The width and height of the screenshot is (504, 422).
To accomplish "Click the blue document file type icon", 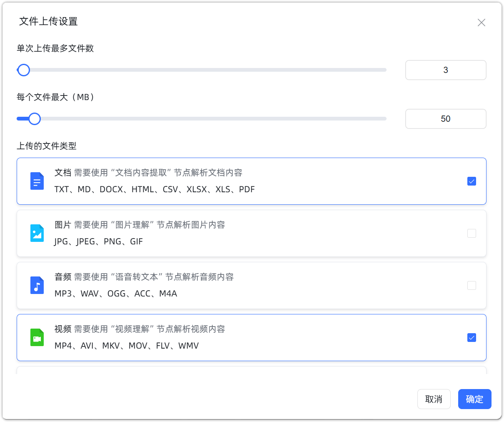I will click(37, 181).
